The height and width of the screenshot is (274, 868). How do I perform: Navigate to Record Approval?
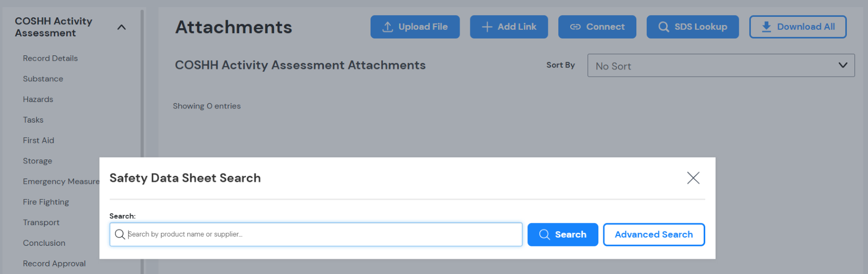pyautogui.click(x=54, y=264)
